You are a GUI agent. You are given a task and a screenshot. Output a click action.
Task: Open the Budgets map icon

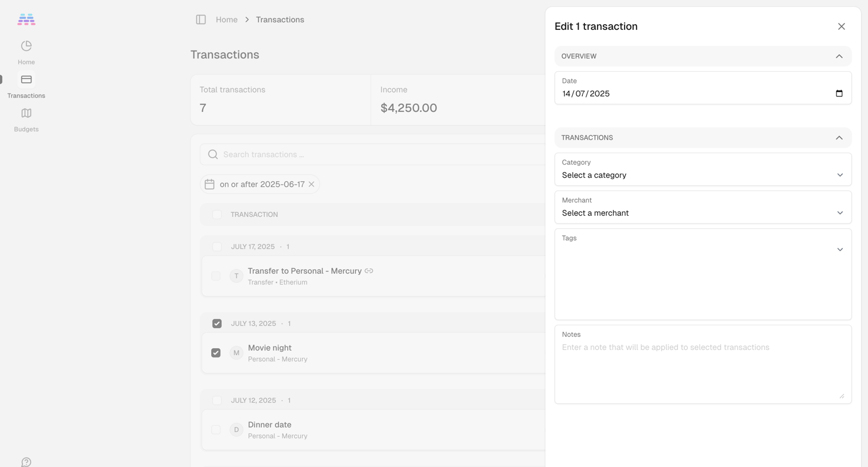(x=26, y=113)
